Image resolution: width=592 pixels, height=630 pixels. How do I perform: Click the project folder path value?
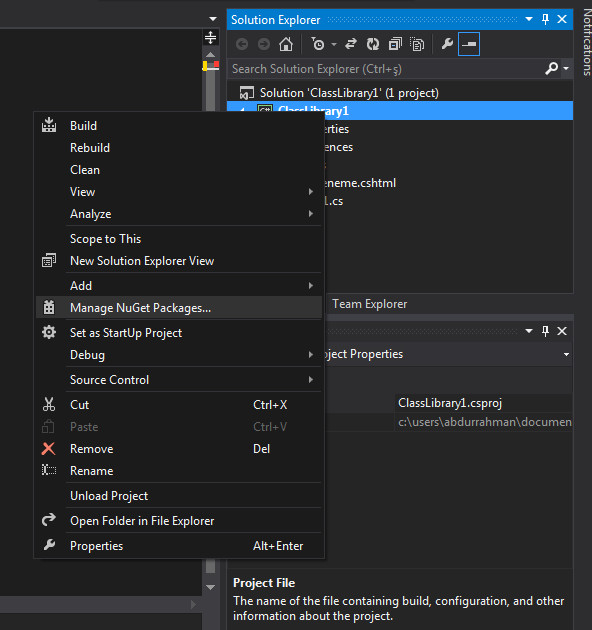coord(483,422)
